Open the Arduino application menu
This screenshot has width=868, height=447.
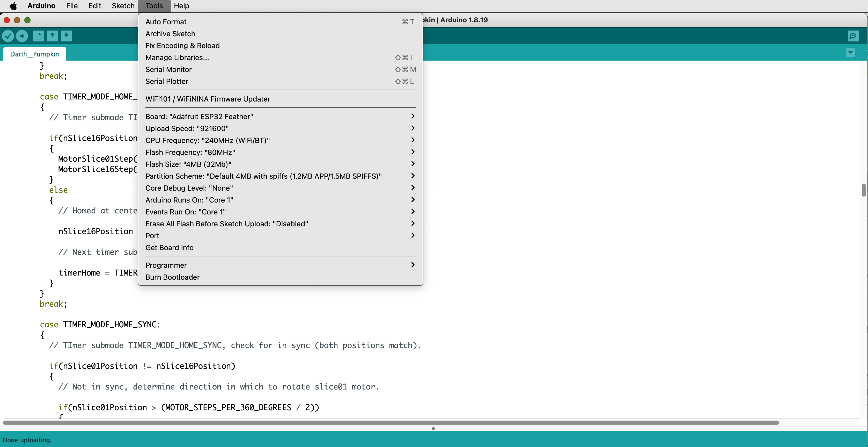pos(41,6)
